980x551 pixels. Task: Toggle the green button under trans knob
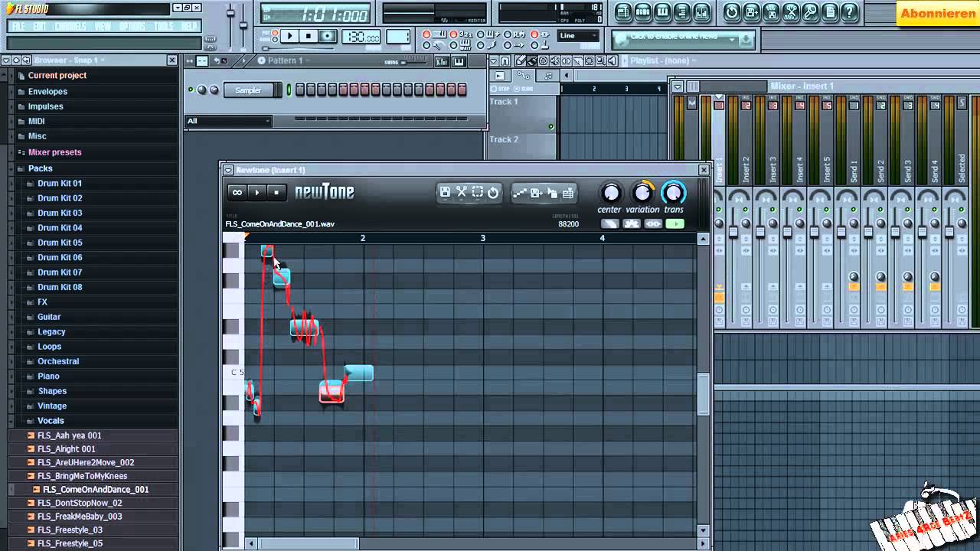click(x=675, y=223)
